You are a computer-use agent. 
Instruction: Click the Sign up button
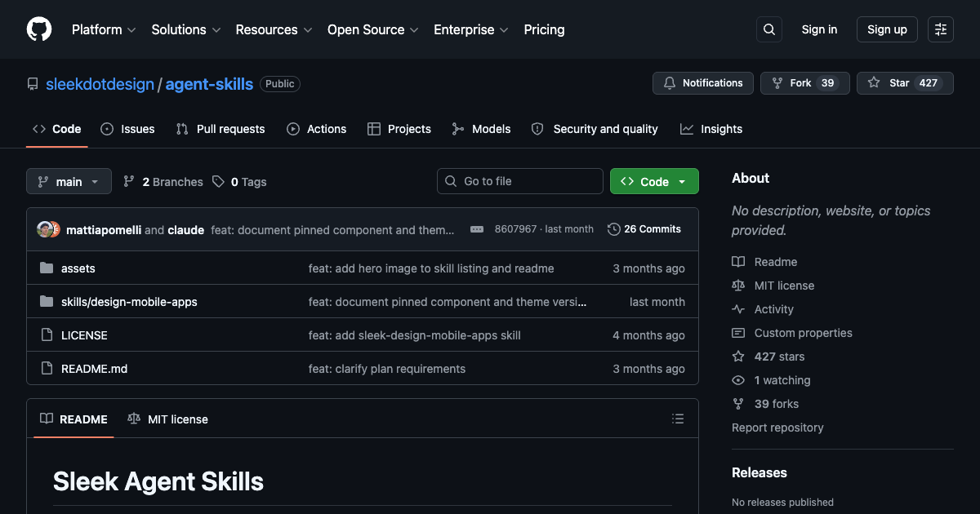(x=887, y=29)
